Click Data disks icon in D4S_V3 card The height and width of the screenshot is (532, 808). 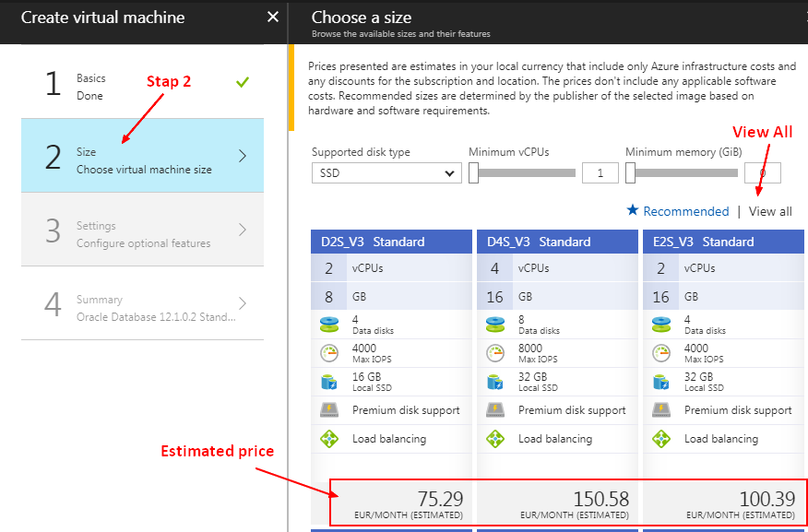[495, 325]
